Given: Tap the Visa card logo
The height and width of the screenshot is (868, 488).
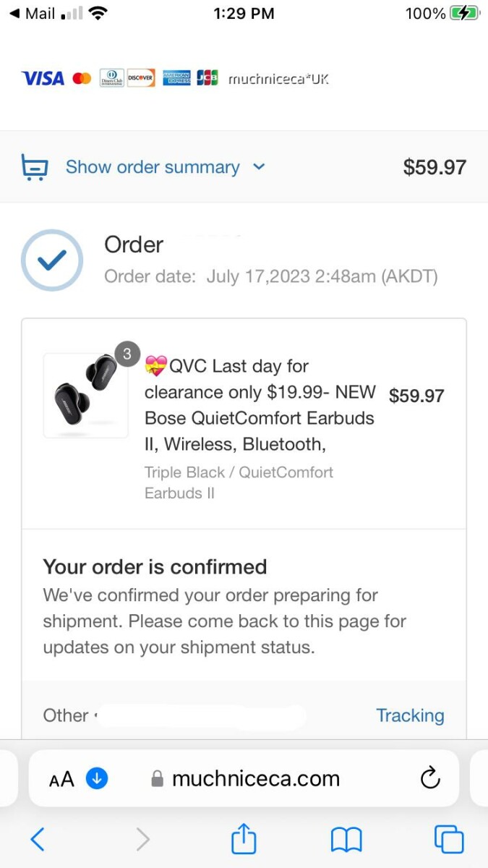Looking at the screenshot, I should click(x=43, y=78).
